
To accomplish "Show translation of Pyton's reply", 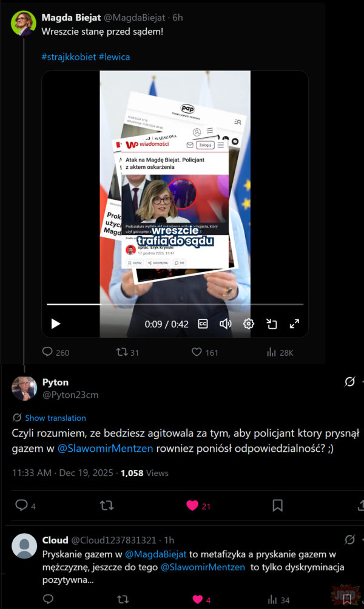I will pos(55,418).
